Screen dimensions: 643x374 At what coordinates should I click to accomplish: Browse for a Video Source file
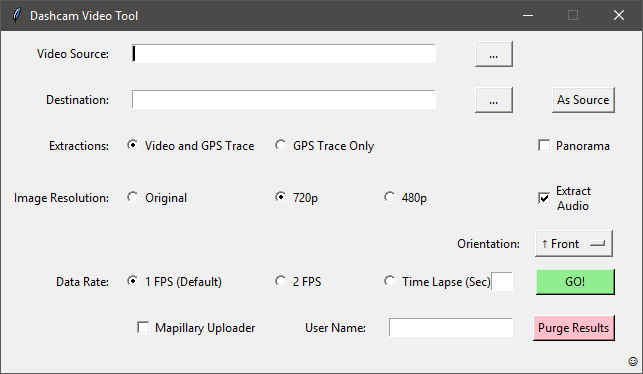click(494, 54)
